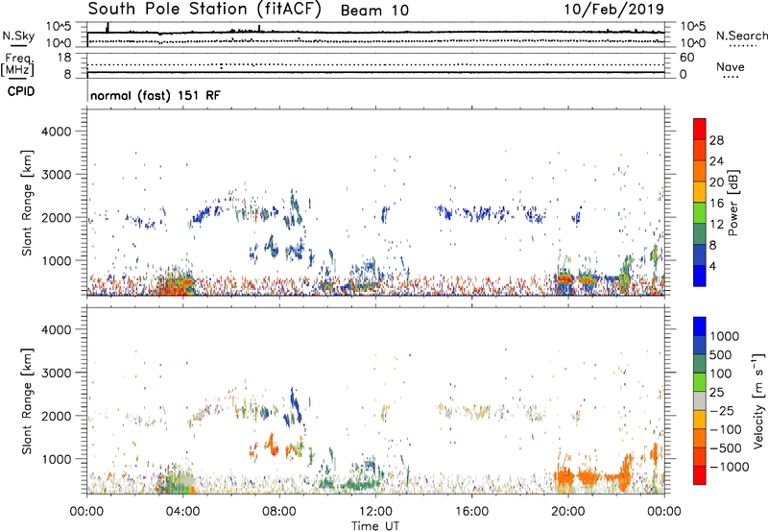Click the '16' power color bar value

click(x=716, y=204)
